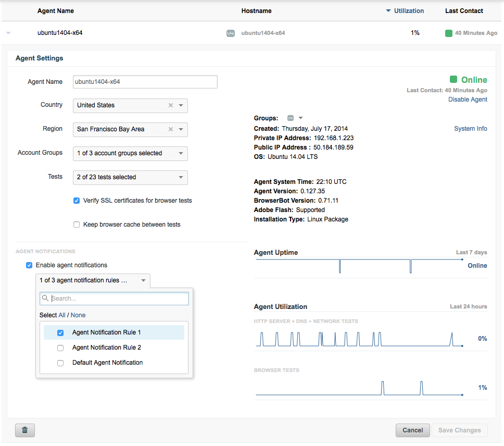Toggle Enable agent notifications checkbox
The image size is (504, 446).
(x=29, y=265)
